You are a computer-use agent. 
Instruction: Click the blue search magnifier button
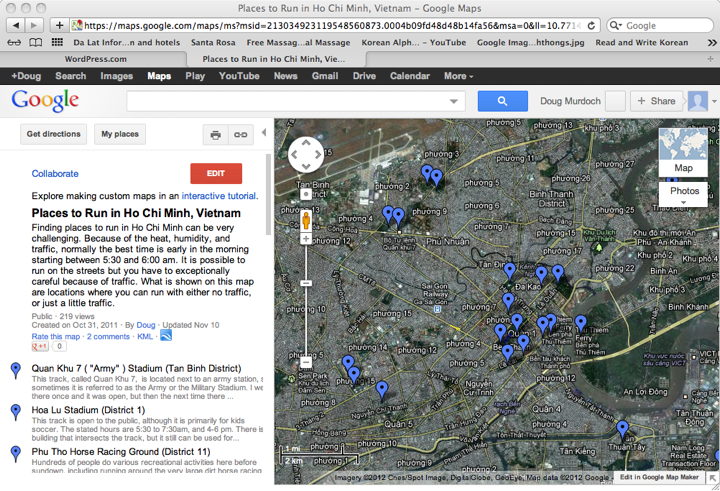[503, 101]
